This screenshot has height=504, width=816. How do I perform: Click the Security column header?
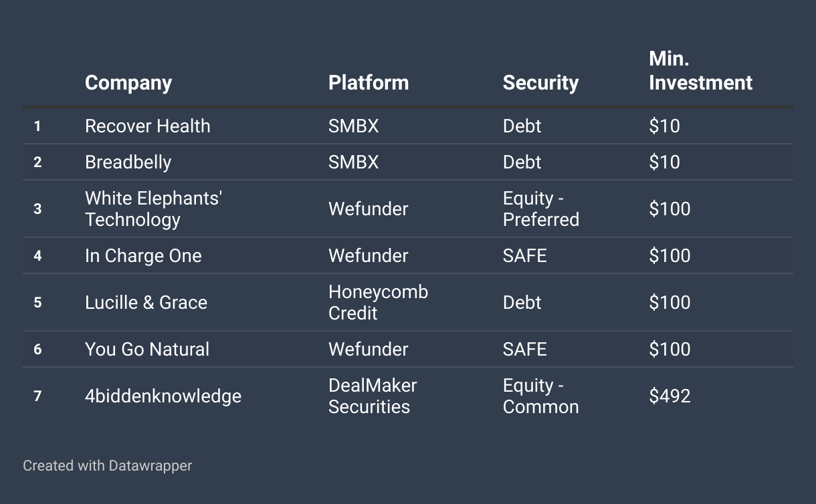coord(540,83)
